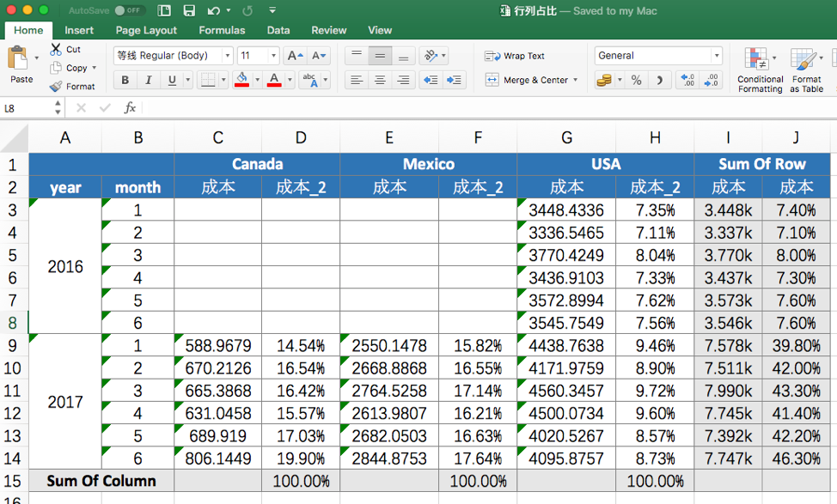The width and height of the screenshot is (837, 504).
Task: Click the Name Box showing L8
Action: pyautogui.click(x=26, y=108)
